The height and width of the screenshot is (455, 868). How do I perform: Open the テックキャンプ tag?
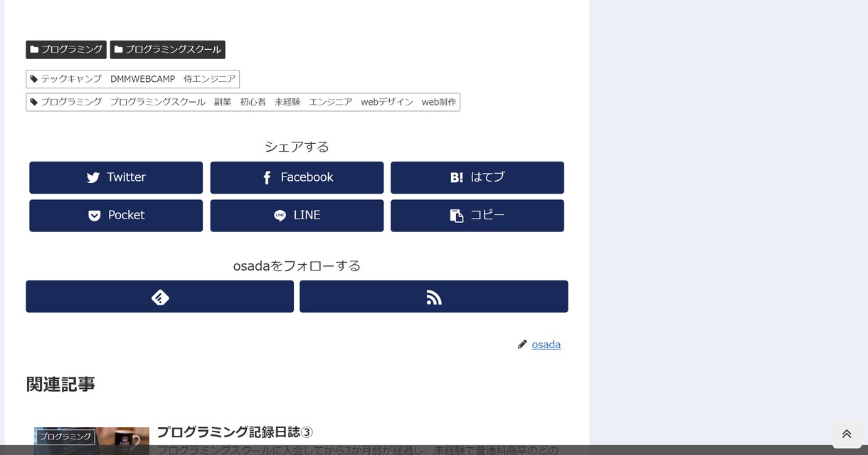pos(71,79)
